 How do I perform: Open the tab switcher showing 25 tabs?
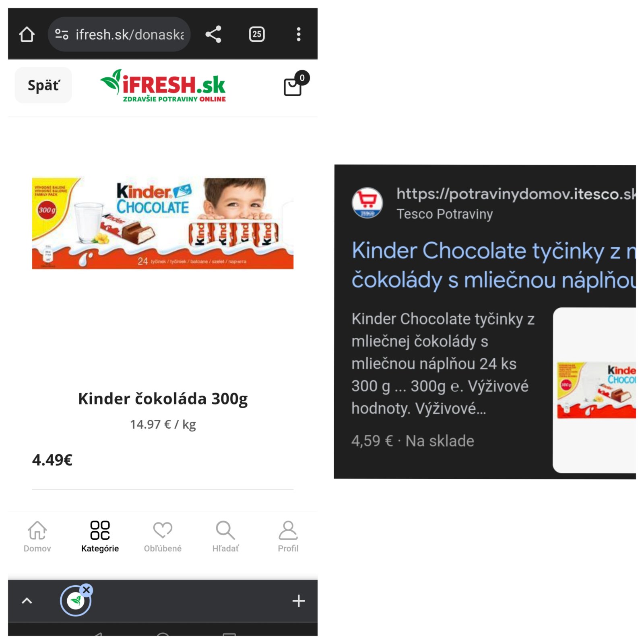coord(257,34)
